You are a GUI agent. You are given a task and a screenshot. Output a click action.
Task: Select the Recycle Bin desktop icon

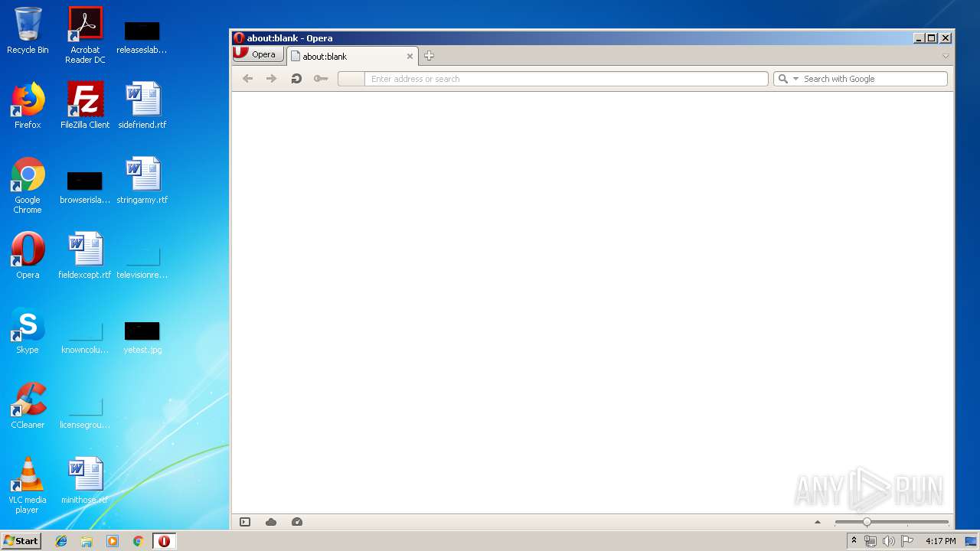pos(28,31)
